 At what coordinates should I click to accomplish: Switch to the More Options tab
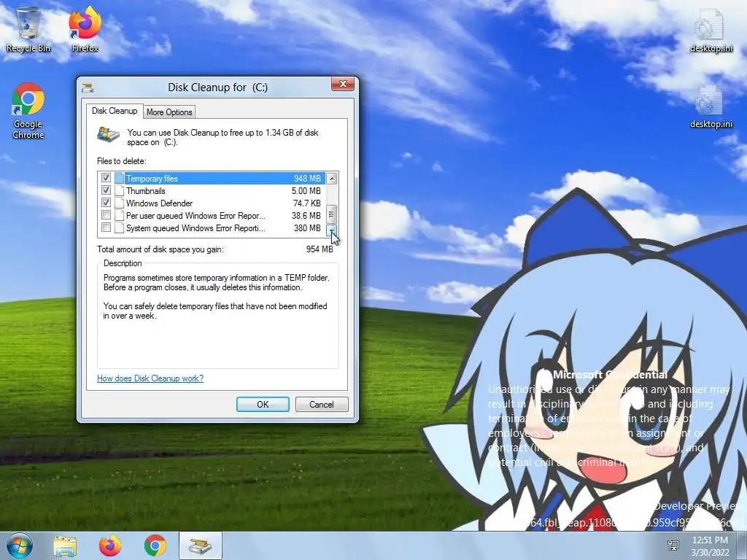pos(169,112)
